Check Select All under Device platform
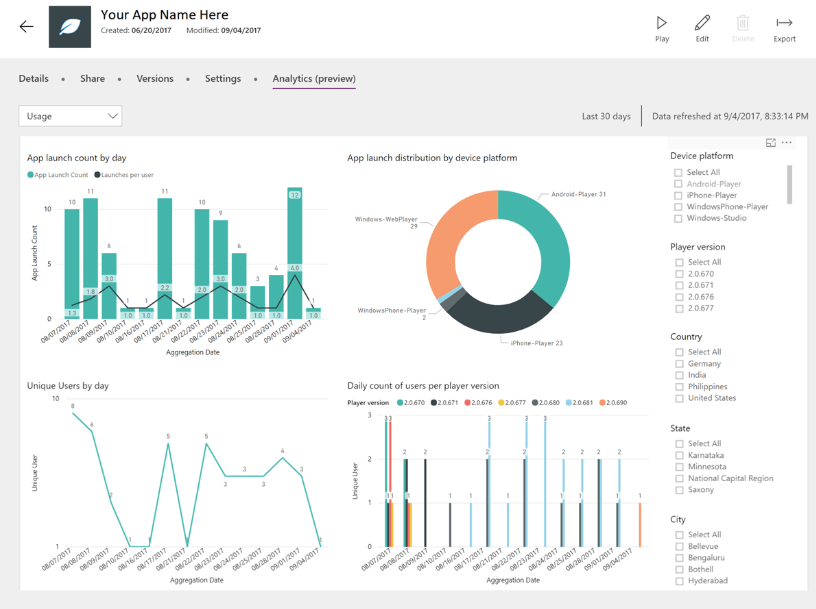 (678, 172)
